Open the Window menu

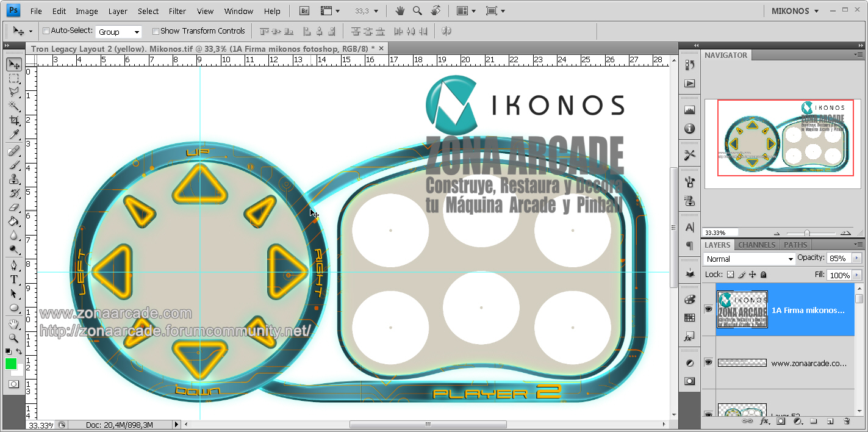(239, 11)
